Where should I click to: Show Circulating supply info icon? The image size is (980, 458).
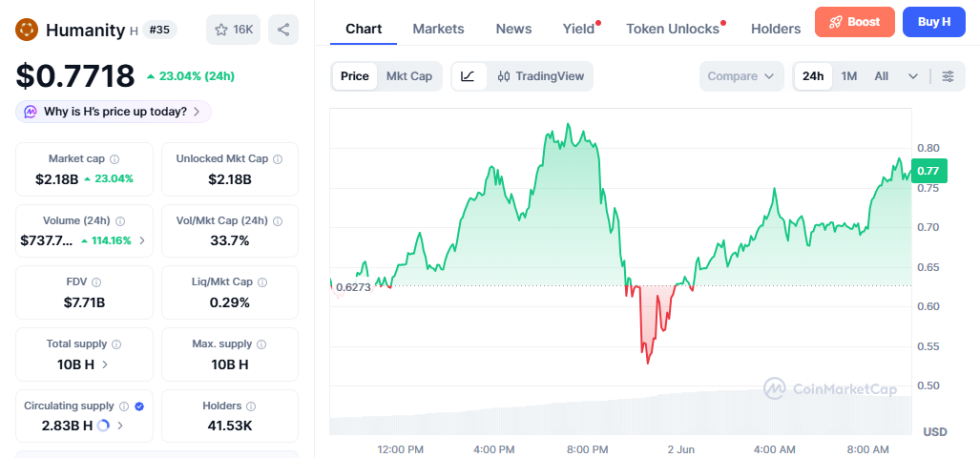point(124,406)
